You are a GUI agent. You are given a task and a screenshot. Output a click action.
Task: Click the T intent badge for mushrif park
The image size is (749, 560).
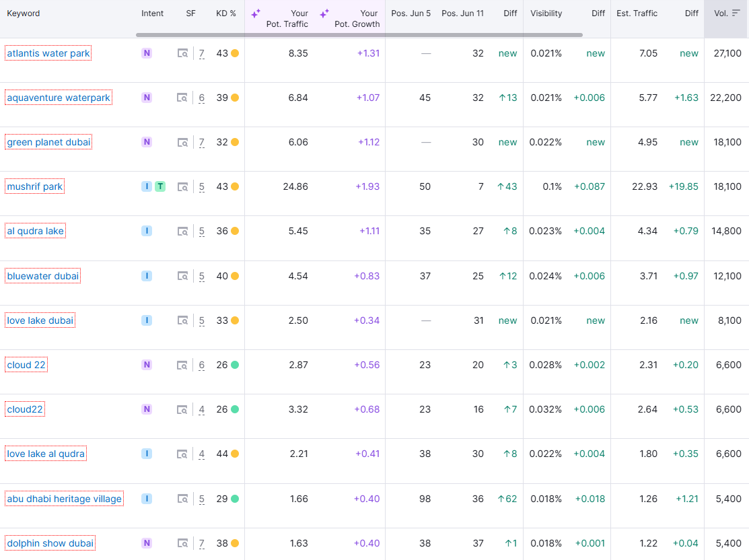[160, 186]
